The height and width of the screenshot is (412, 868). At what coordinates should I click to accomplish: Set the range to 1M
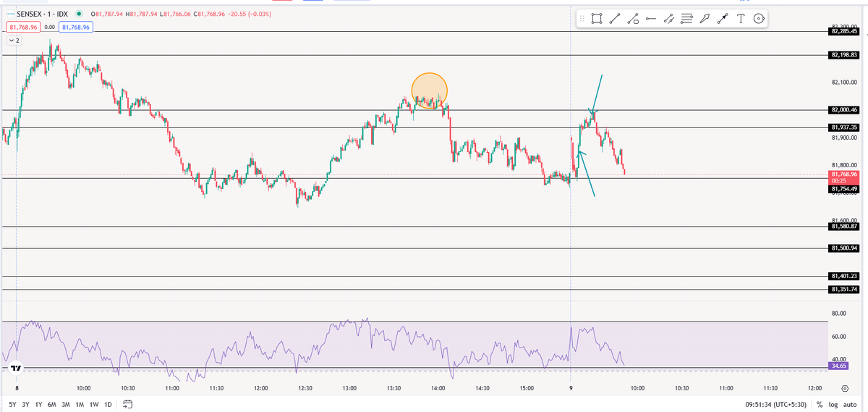(x=80, y=404)
